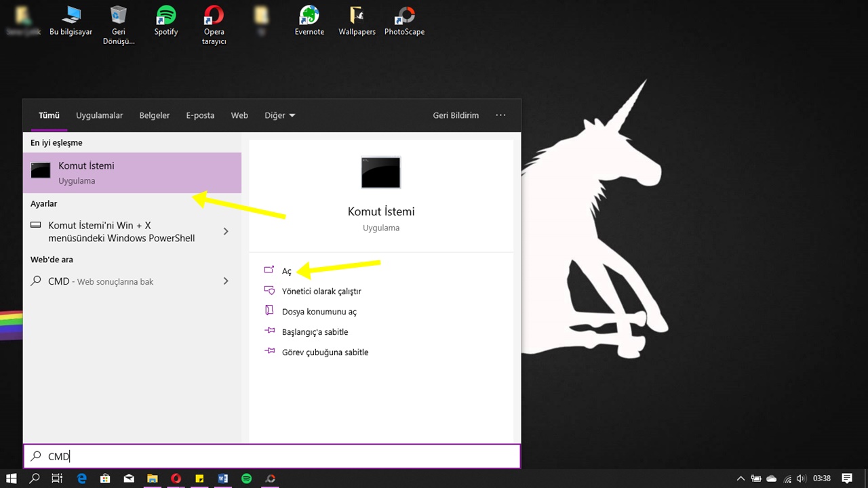Click the CMD search input field
Viewport: 868px width, 488px height.
(x=271, y=456)
